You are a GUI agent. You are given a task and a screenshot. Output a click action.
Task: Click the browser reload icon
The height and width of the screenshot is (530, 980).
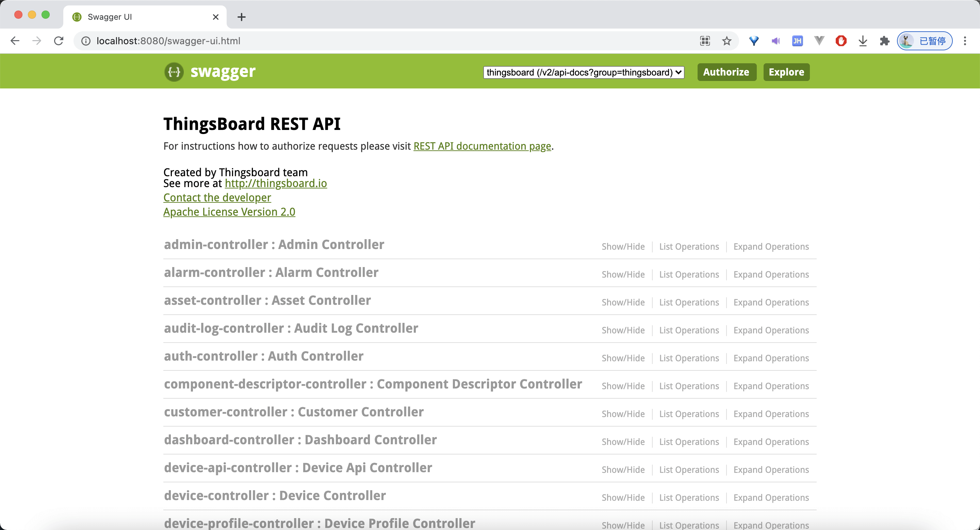click(x=59, y=41)
